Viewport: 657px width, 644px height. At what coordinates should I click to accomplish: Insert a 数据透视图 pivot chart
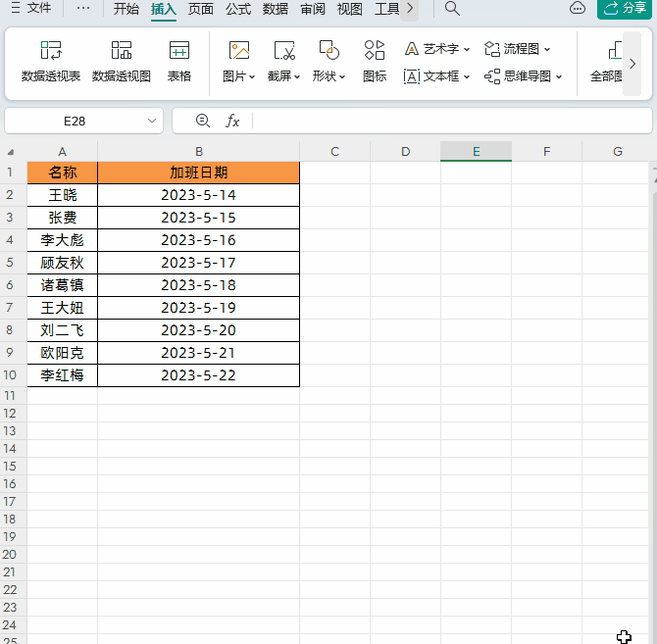122,61
